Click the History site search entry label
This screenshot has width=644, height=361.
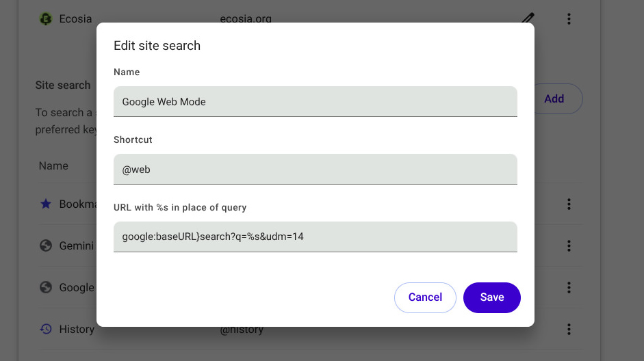[77, 329]
